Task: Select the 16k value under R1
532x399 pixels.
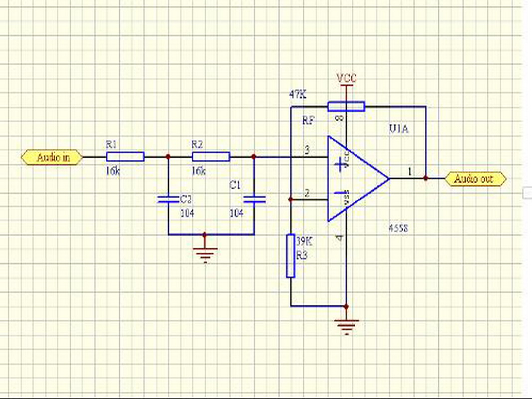Action: [113, 171]
